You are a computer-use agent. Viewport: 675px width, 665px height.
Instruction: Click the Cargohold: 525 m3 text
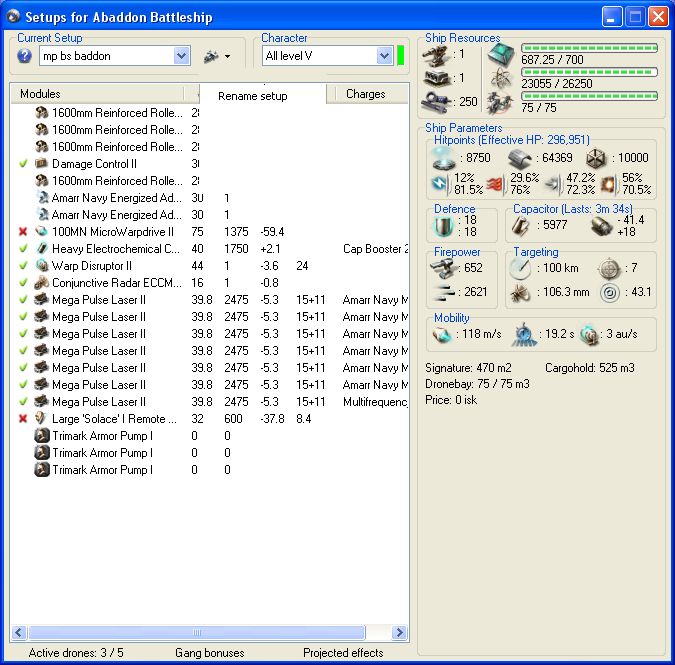589,368
